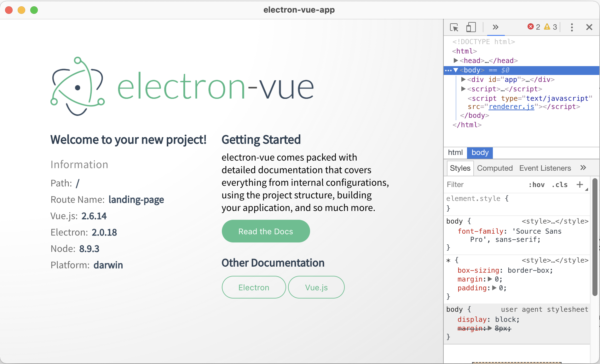Select the closing /body tag line
The width and height of the screenshot is (600, 364).
point(475,116)
